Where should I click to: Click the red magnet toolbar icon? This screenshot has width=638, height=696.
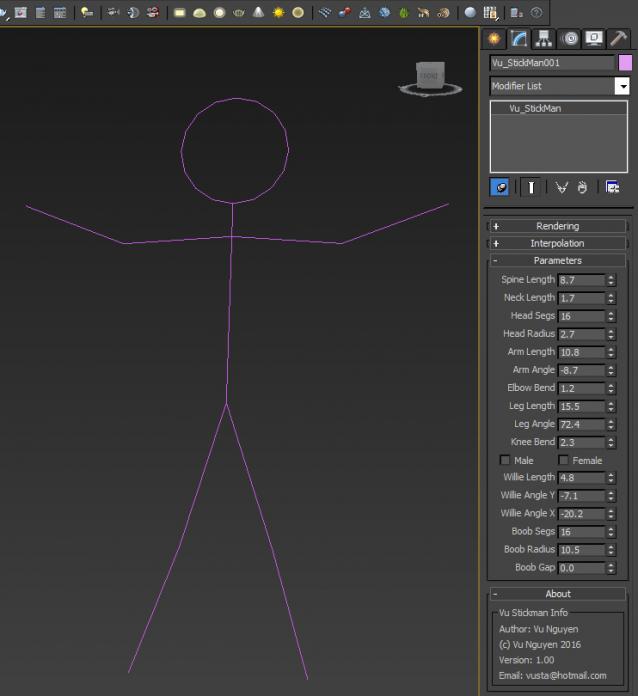153,12
